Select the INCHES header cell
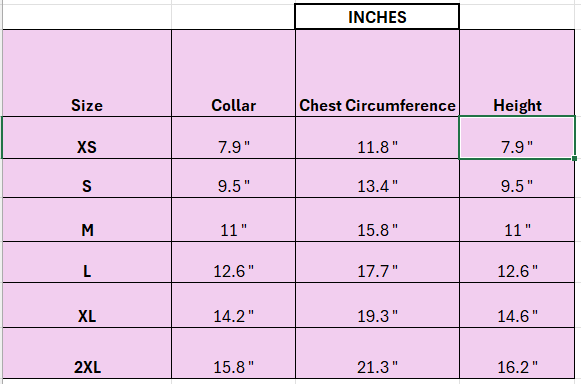 [377, 17]
